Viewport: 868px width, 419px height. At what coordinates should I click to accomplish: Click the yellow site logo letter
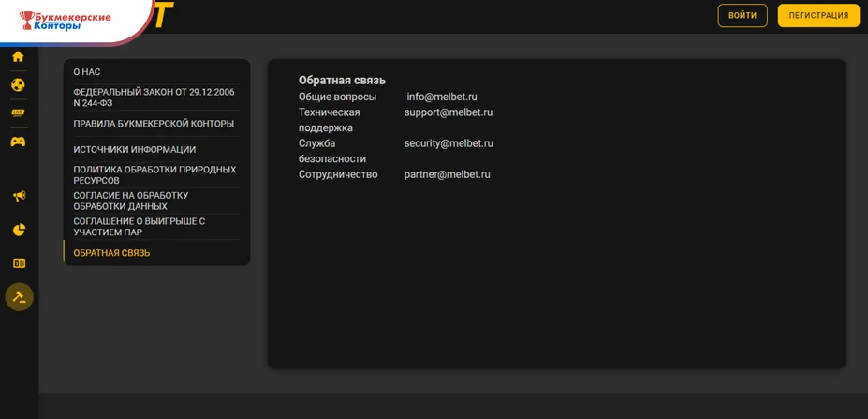pyautogui.click(x=165, y=16)
